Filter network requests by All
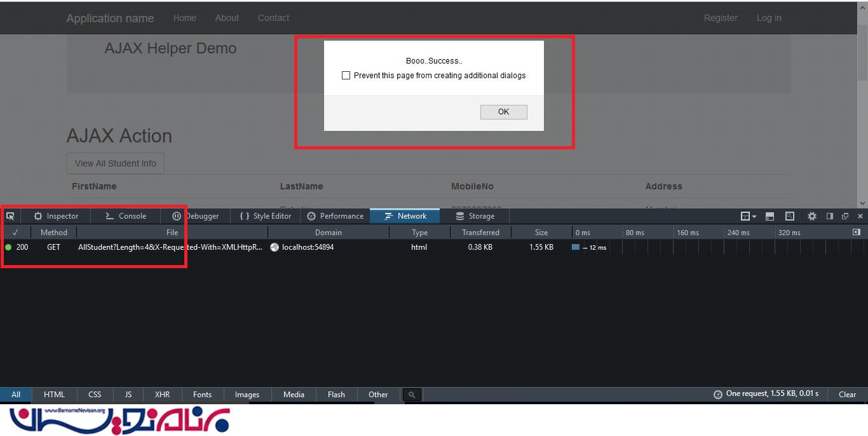 tap(16, 395)
